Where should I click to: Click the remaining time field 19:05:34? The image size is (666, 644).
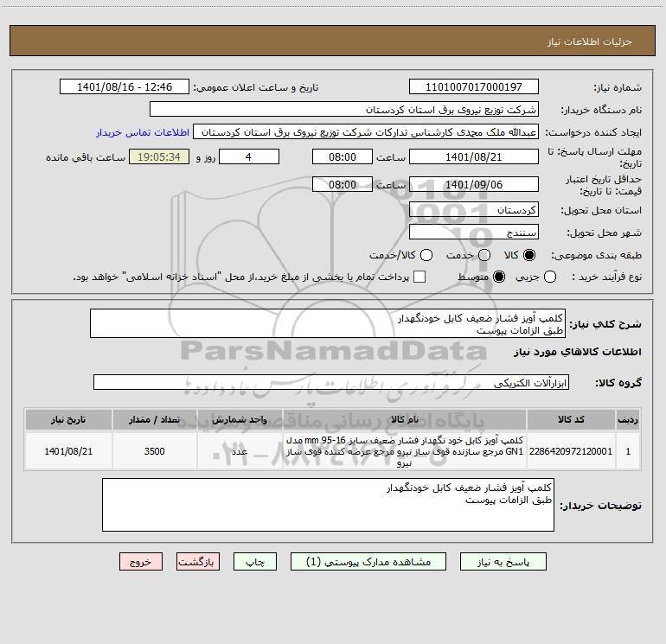pos(159,156)
